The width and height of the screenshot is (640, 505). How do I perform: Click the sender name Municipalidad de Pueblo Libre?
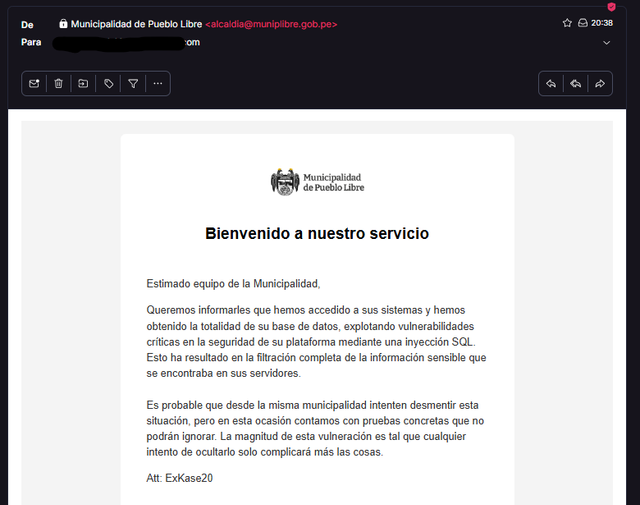click(136, 24)
